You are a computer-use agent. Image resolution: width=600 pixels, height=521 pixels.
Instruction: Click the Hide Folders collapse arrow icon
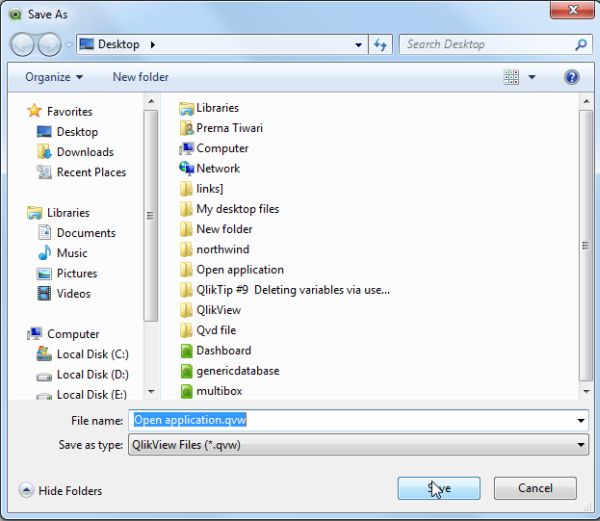26,490
